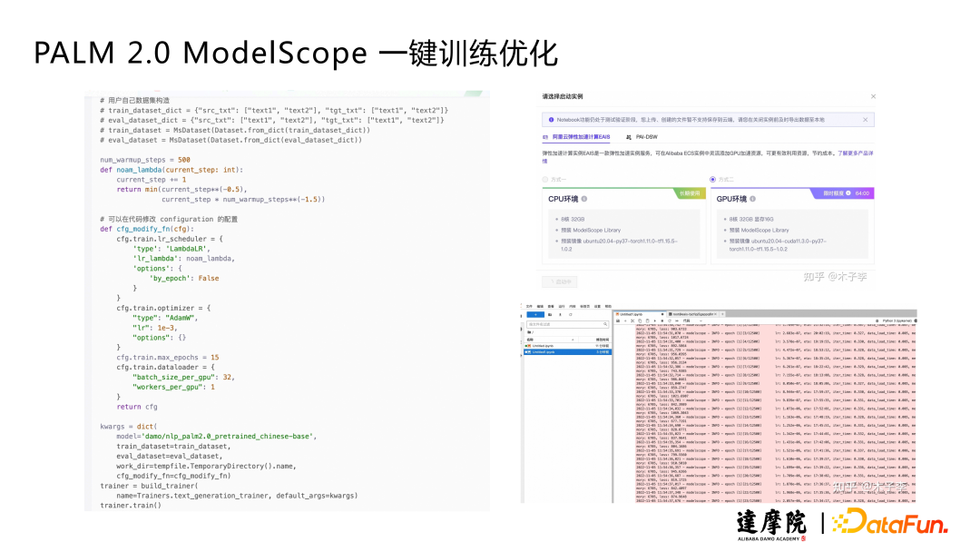Click the run cell play icon
This screenshot has width=980, height=552.
655,320
